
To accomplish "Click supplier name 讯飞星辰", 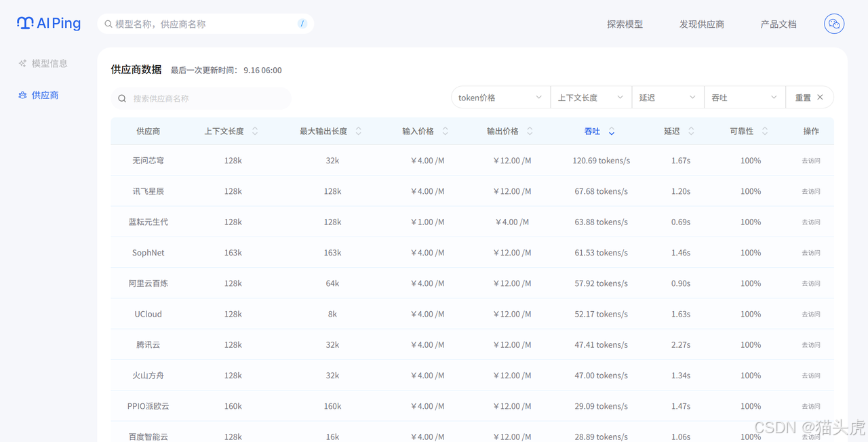I will (148, 191).
